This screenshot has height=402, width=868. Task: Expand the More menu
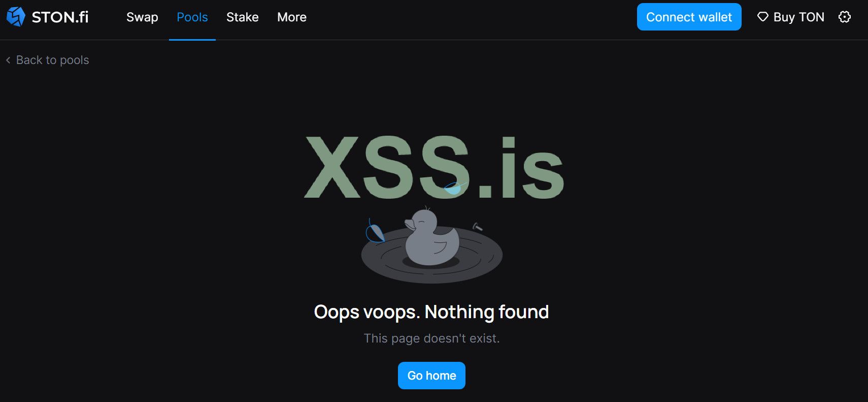[292, 17]
